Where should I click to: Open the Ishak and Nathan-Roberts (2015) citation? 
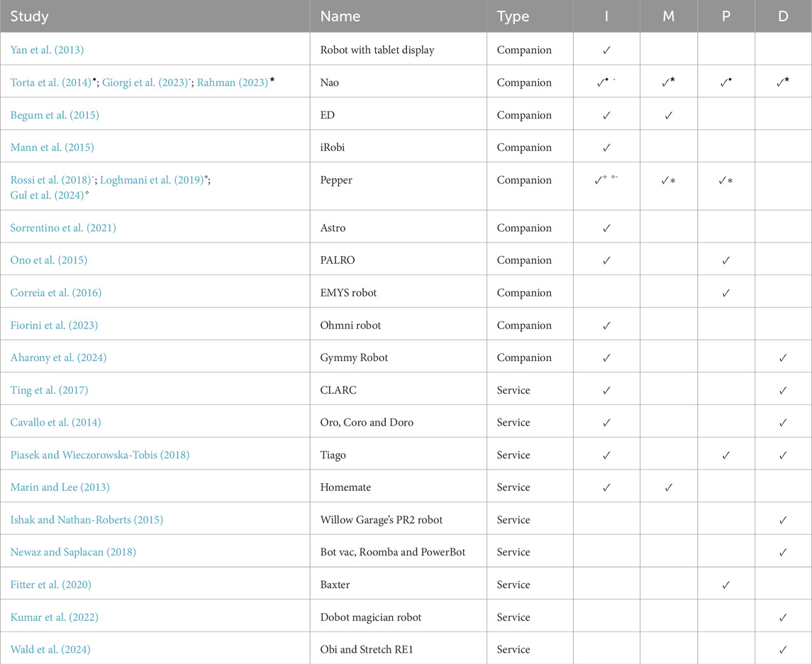[87, 520]
